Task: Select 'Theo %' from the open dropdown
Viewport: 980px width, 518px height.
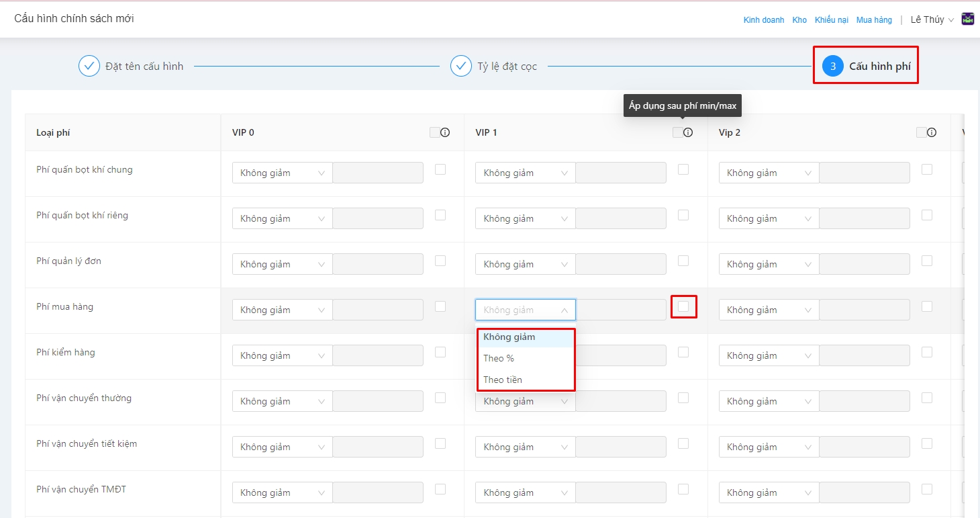Action: click(499, 358)
